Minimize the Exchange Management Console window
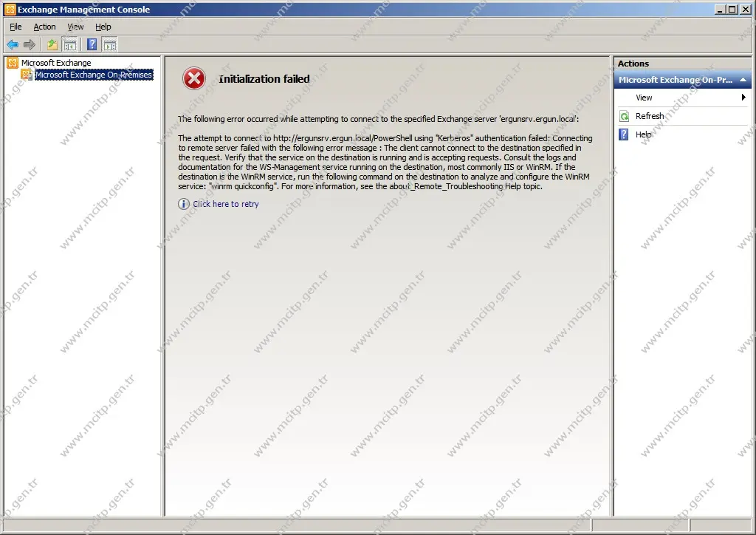 (721, 9)
